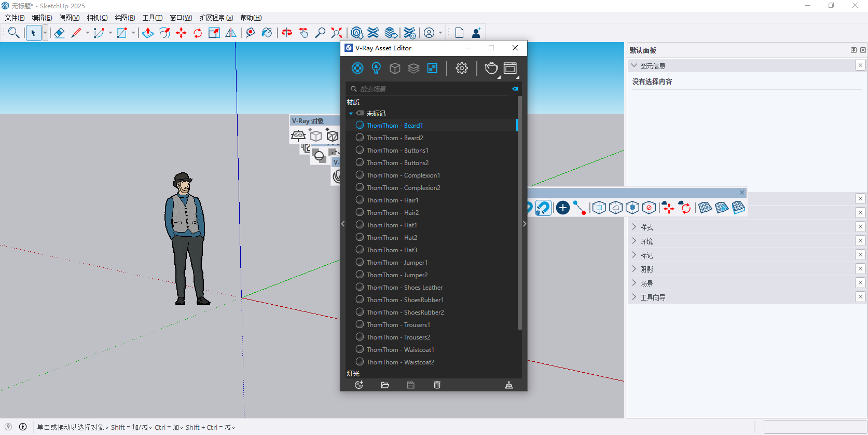Expand Asset Editor left panel arrow
The height and width of the screenshot is (435, 868).
(343, 224)
